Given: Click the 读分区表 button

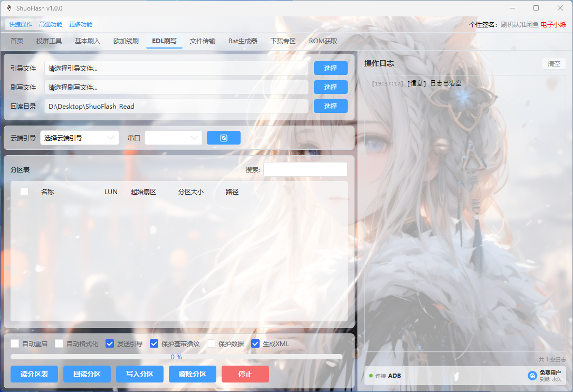Looking at the screenshot, I should pyautogui.click(x=34, y=374).
